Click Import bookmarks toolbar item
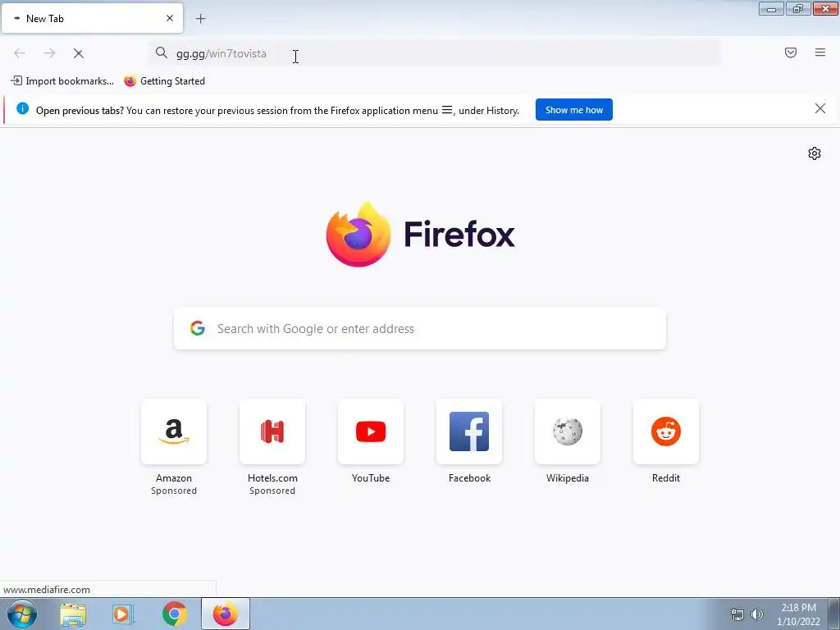The image size is (840, 630). [x=62, y=81]
